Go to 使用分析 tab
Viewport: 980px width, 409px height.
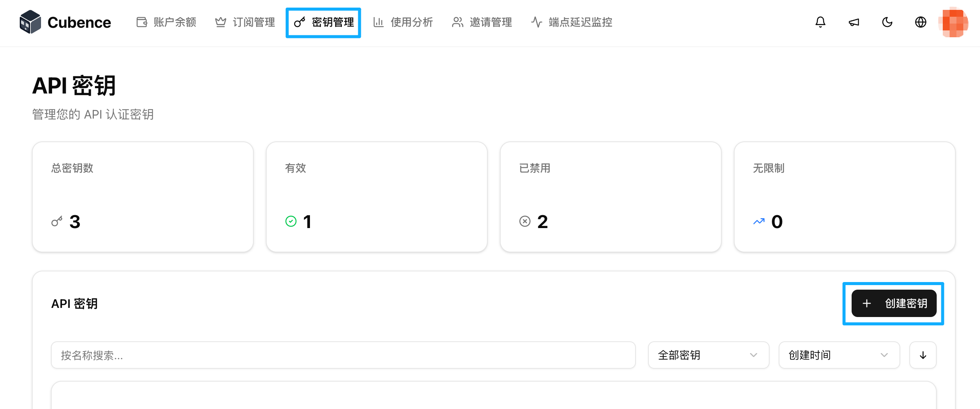pos(403,22)
